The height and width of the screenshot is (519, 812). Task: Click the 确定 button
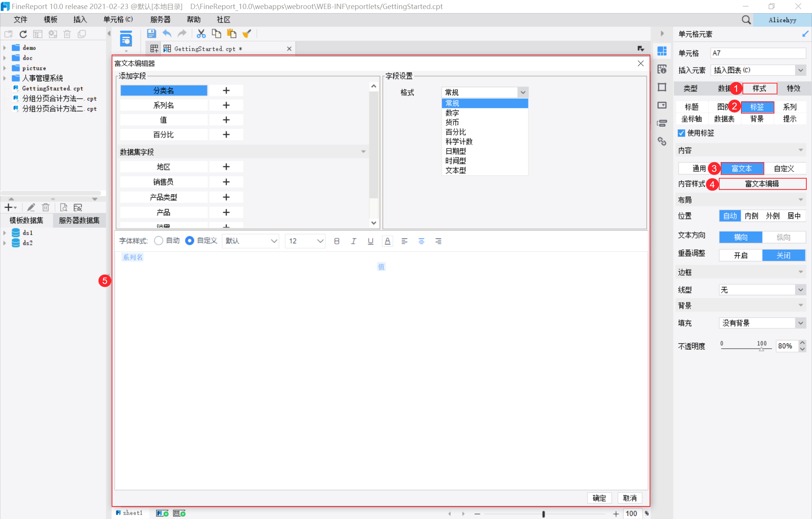coord(599,498)
